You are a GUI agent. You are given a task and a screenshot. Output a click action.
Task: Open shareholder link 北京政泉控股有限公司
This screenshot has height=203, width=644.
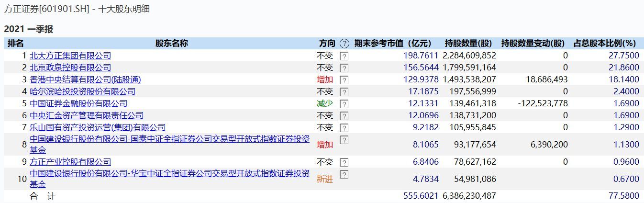pos(70,68)
